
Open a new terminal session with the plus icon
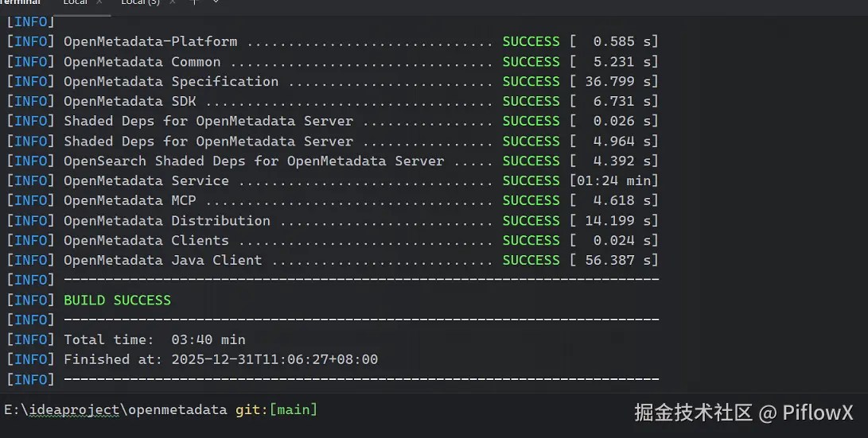point(194,3)
